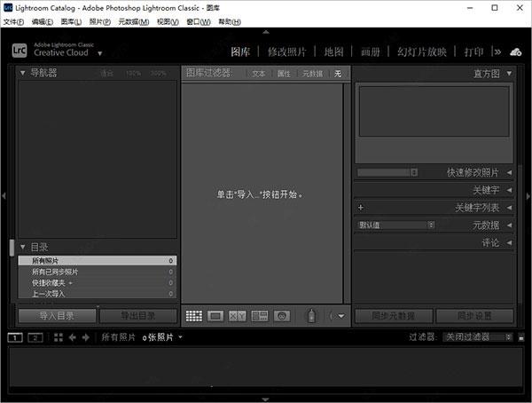The height and width of the screenshot is (403, 532).
Task: Open the 视图(V) menu
Action: click(168, 22)
